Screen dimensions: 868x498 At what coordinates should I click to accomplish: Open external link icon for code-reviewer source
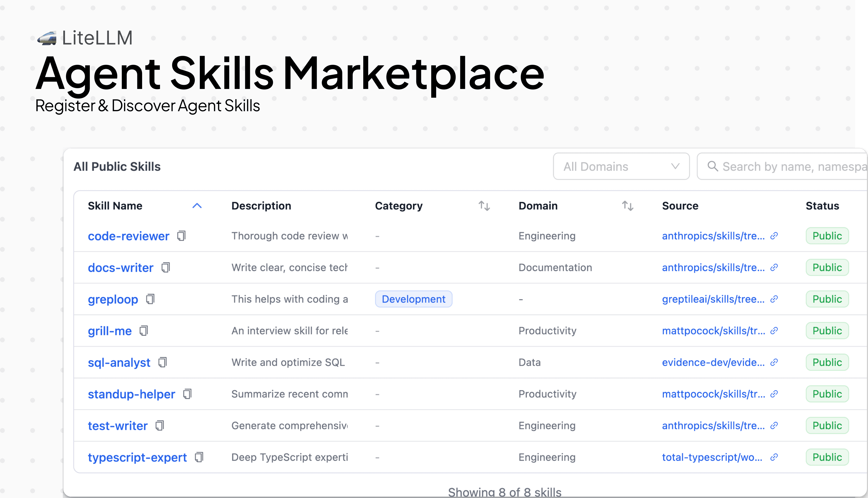774,236
